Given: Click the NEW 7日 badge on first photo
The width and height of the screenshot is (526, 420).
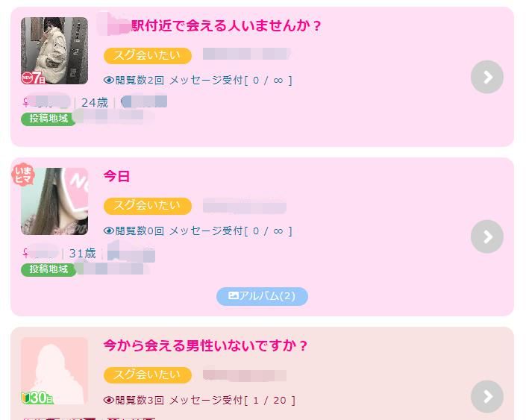Looking at the screenshot, I should tap(34, 78).
